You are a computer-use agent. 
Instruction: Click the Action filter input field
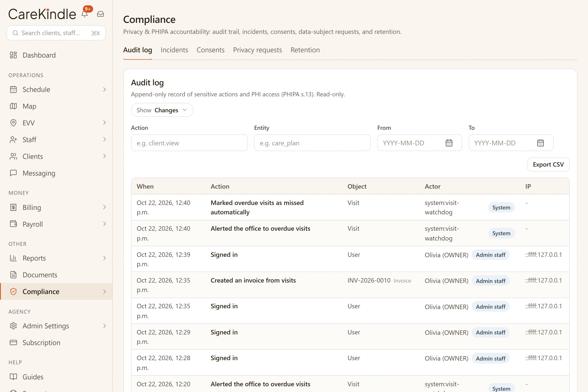click(x=189, y=143)
